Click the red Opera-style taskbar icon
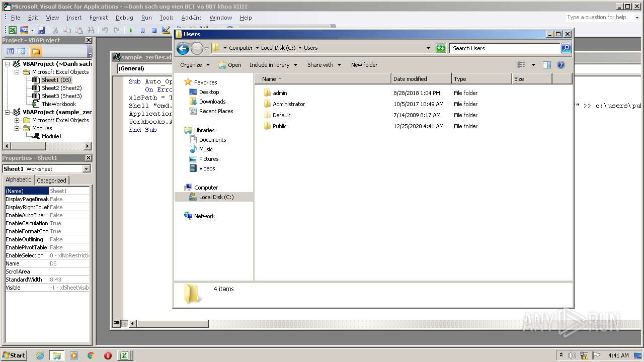This screenshot has width=644, height=362. click(x=108, y=355)
